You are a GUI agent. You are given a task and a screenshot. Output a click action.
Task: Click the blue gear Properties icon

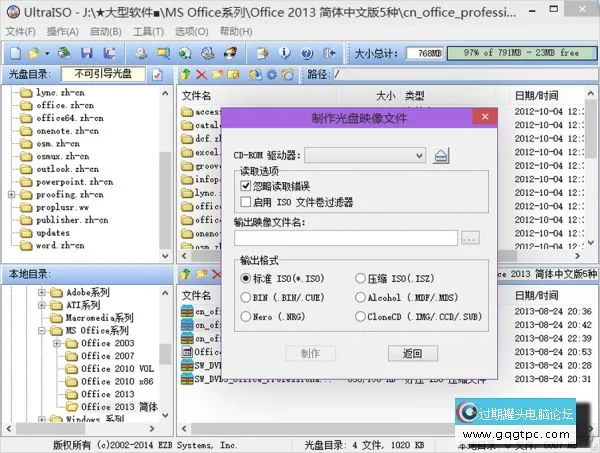click(271, 74)
